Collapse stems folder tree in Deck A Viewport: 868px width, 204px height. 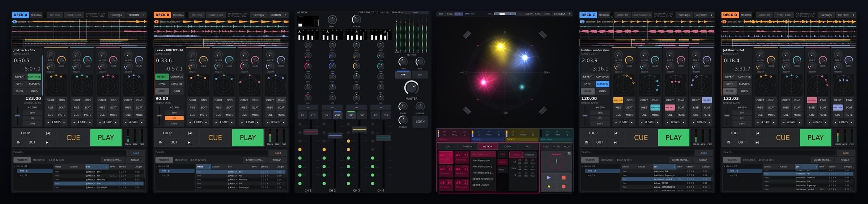pos(15,166)
